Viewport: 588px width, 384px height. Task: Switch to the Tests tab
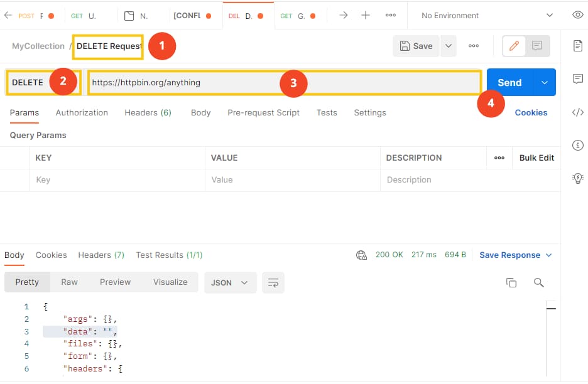pyautogui.click(x=327, y=112)
